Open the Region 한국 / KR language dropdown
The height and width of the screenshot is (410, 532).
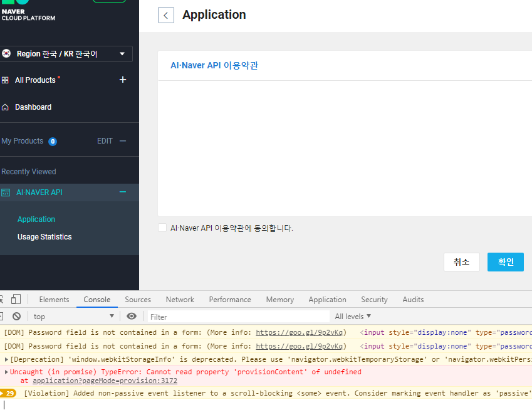tap(66, 54)
